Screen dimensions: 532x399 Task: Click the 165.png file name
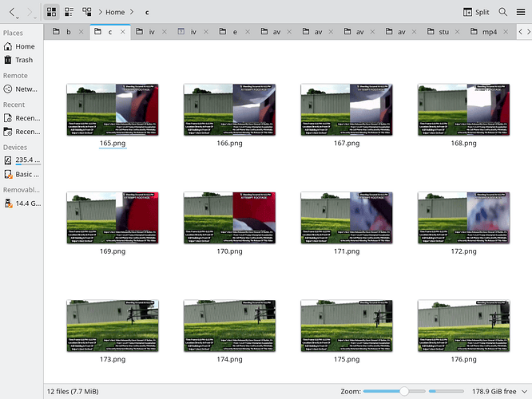coord(113,144)
